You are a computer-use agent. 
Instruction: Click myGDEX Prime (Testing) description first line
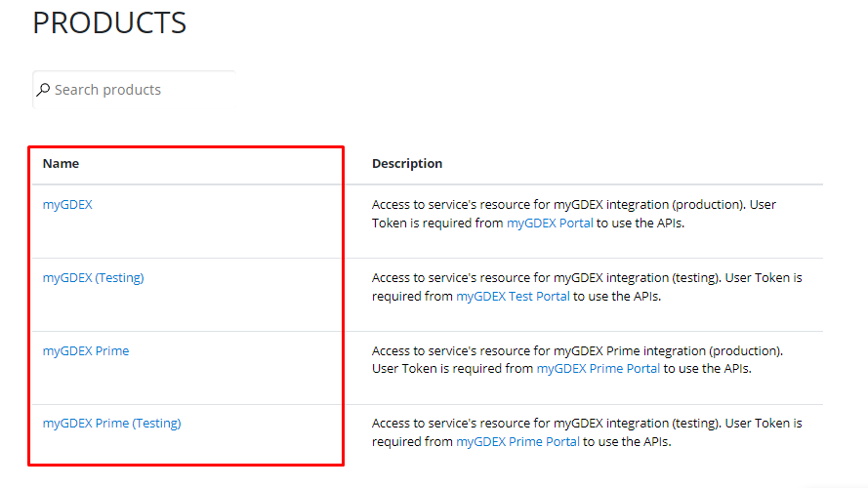[587, 424]
